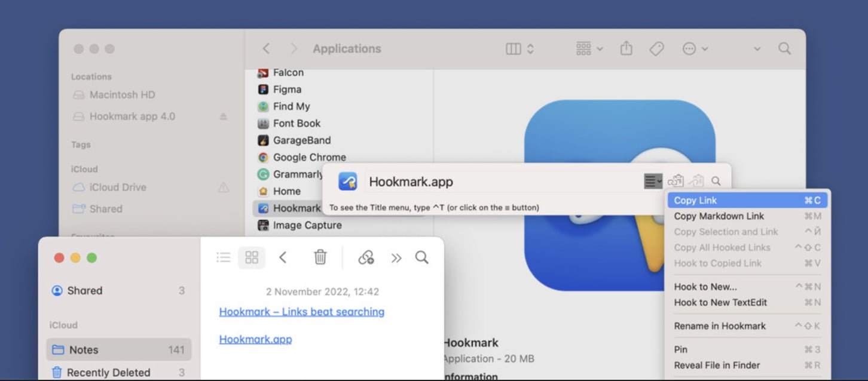Click Notes add link icon

tap(366, 257)
